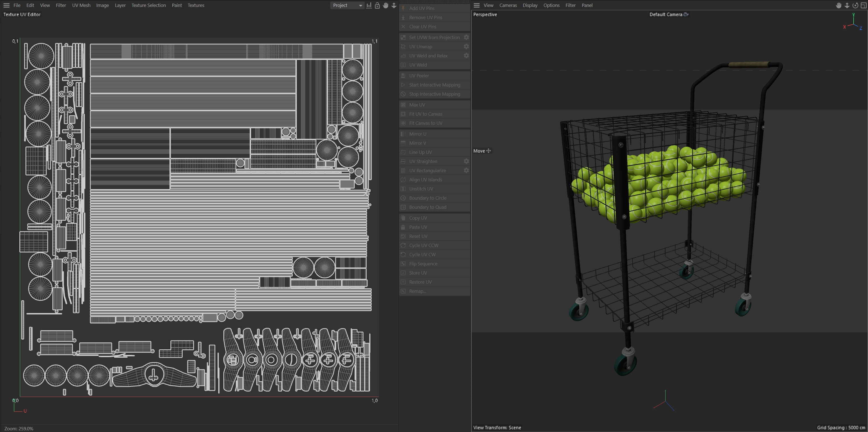Open UV editor hamburger menu
This screenshot has height=432, width=868.
[6, 5]
